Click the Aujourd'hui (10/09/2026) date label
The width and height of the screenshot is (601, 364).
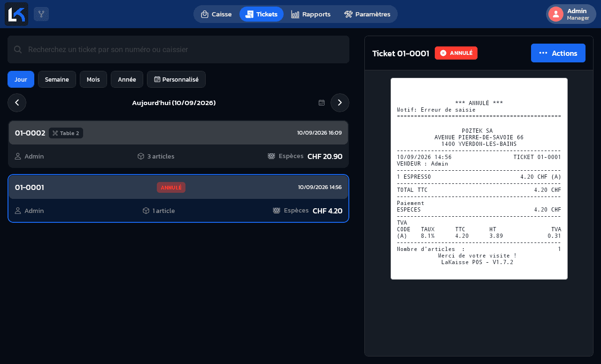pyautogui.click(x=174, y=103)
